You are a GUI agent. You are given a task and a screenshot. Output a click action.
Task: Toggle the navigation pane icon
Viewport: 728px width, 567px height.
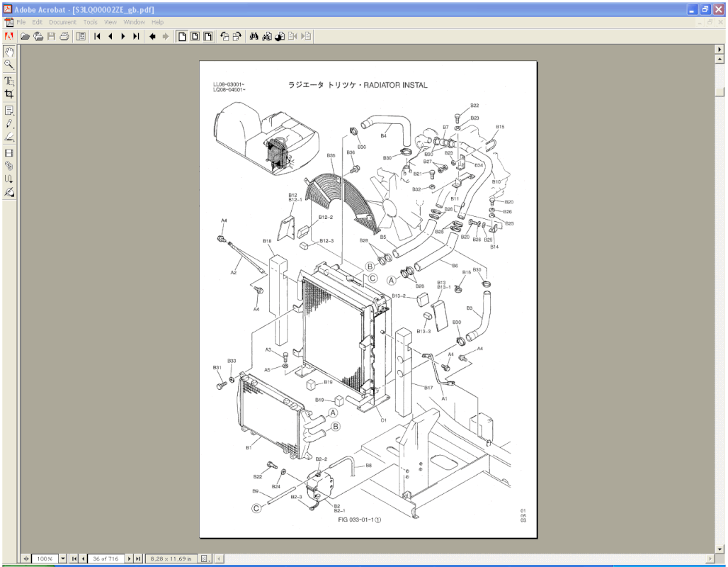81,36
